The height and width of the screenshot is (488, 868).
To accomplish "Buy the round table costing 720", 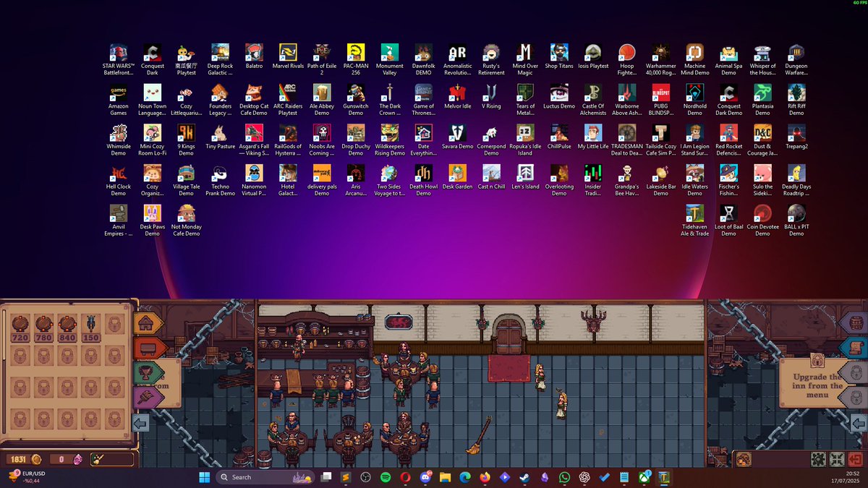I will pos(20,327).
